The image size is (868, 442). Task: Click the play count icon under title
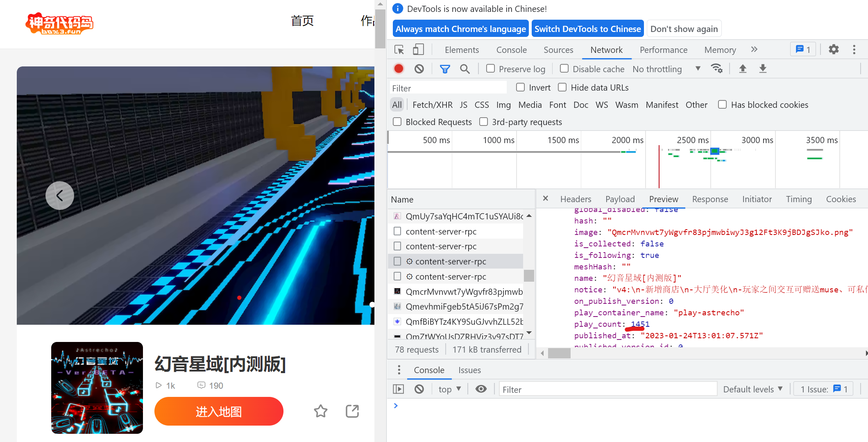[159, 385]
